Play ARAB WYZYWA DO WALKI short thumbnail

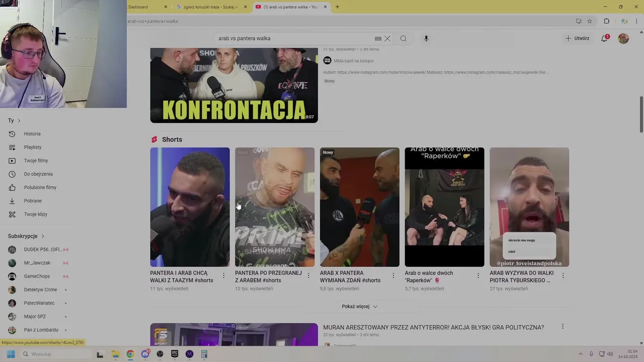(529, 207)
